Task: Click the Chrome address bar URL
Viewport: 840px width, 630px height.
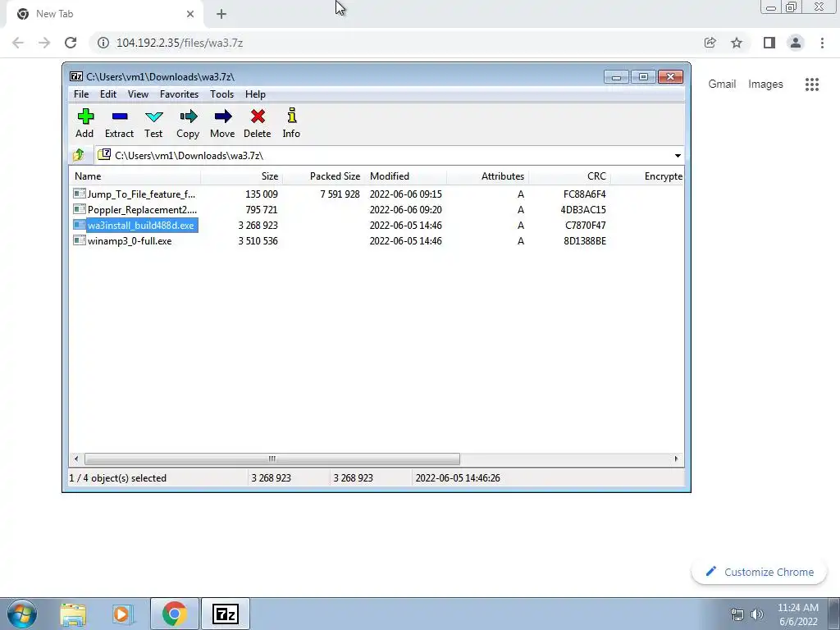Action: [x=180, y=43]
